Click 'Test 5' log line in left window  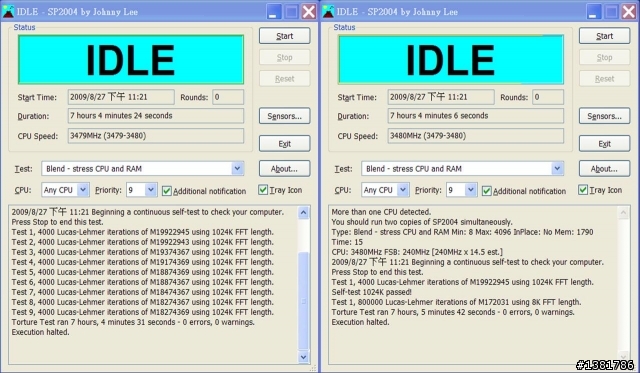click(x=143, y=272)
